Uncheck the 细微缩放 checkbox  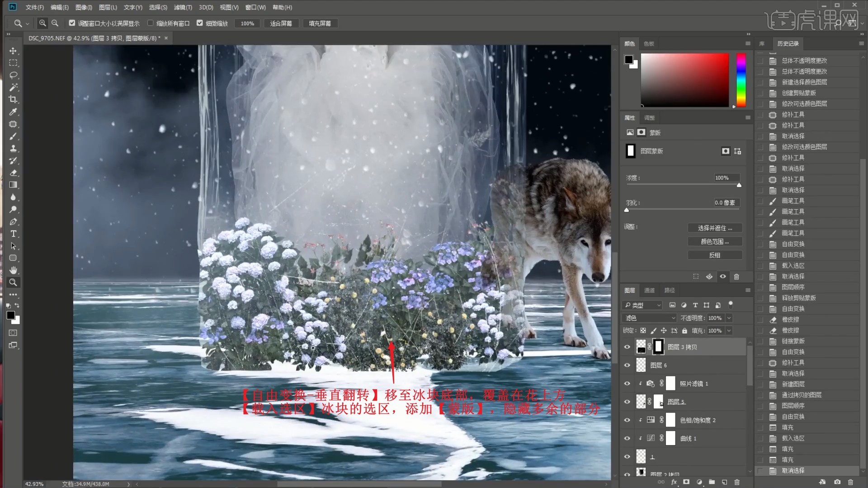(x=200, y=23)
